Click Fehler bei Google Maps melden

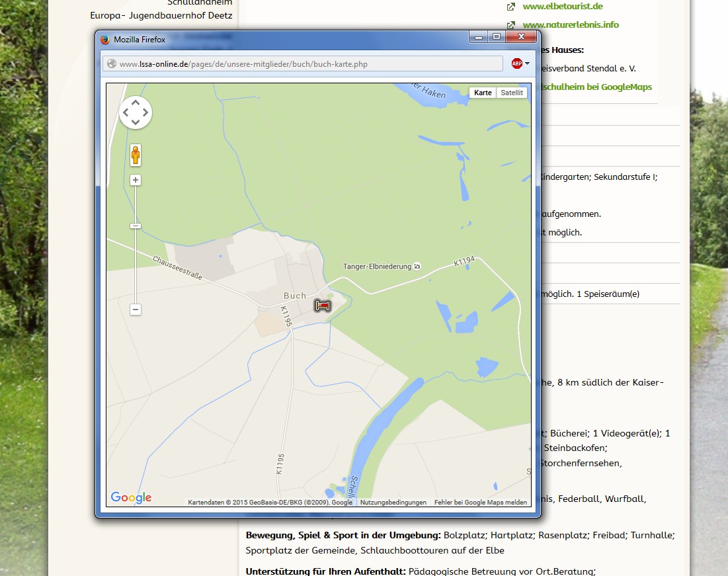click(481, 502)
